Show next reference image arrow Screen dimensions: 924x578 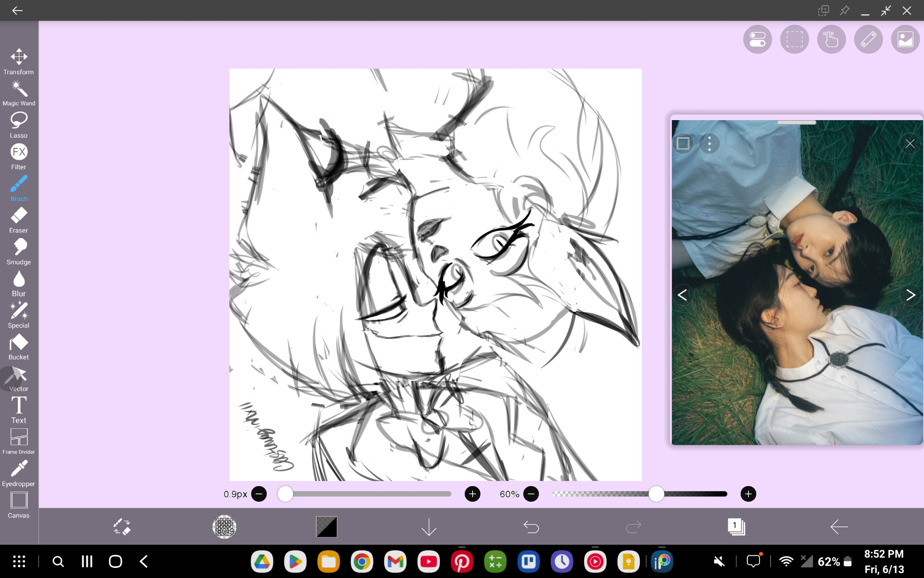910,295
